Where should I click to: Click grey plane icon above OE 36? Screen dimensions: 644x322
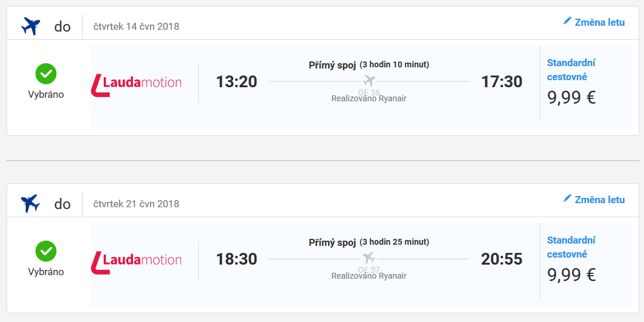click(x=369, y=80)
